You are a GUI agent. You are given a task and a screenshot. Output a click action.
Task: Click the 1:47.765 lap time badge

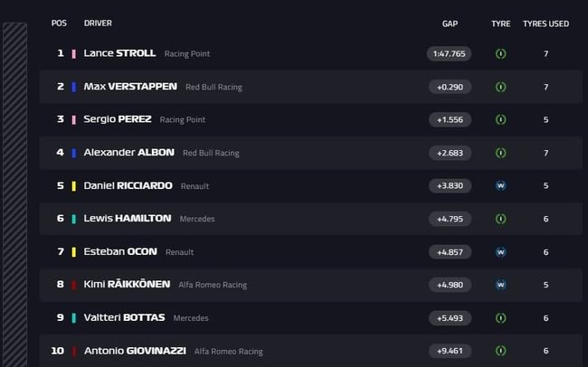[450, 53]
